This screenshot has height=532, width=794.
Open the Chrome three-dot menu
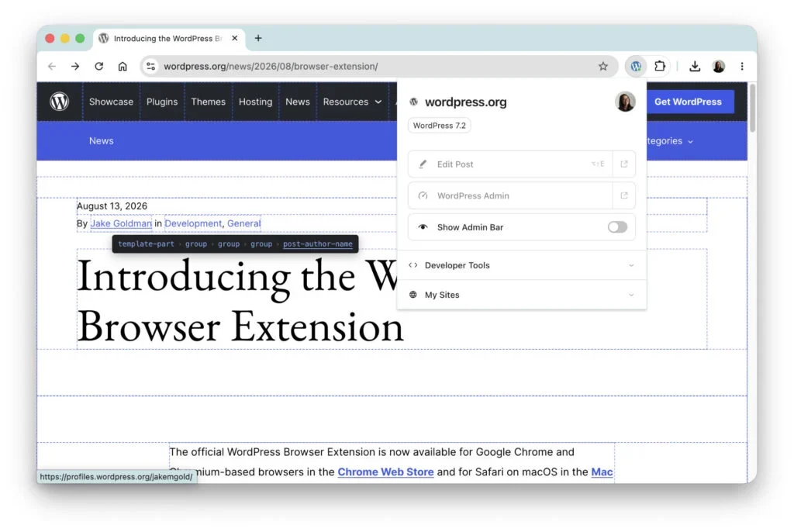click(742, 67)
